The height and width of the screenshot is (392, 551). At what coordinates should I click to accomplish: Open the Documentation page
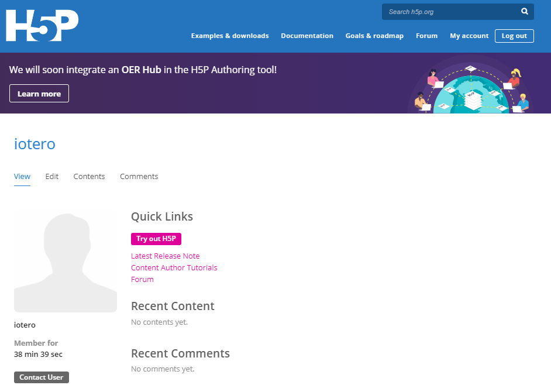click(307, 36)
